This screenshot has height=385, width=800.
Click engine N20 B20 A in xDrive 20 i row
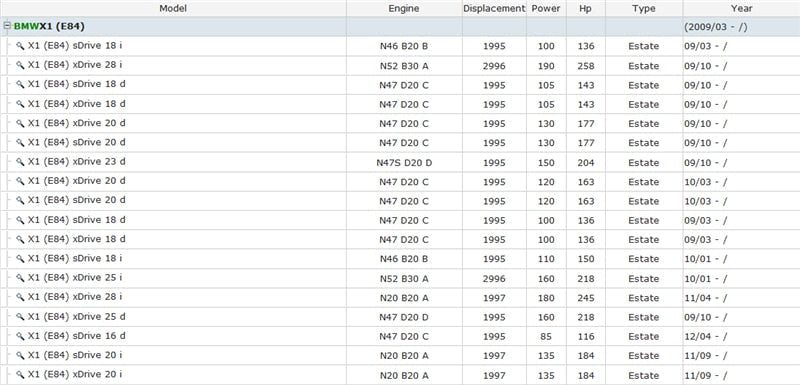tap(404, 375)
